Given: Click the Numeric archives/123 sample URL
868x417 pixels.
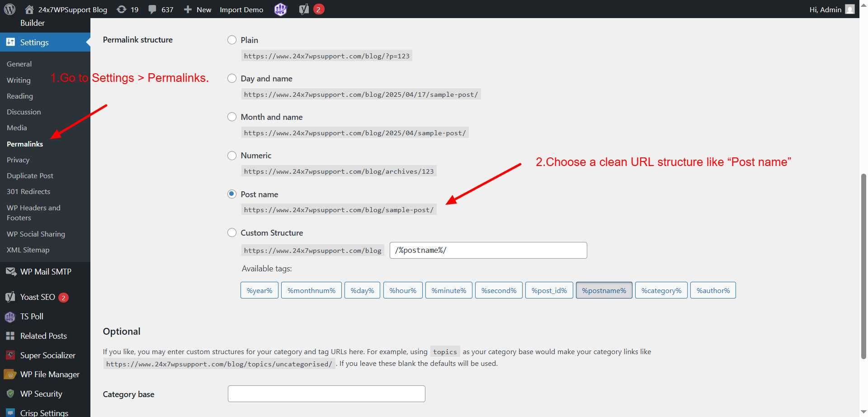Looking at the screenshot, I should 339,171.
